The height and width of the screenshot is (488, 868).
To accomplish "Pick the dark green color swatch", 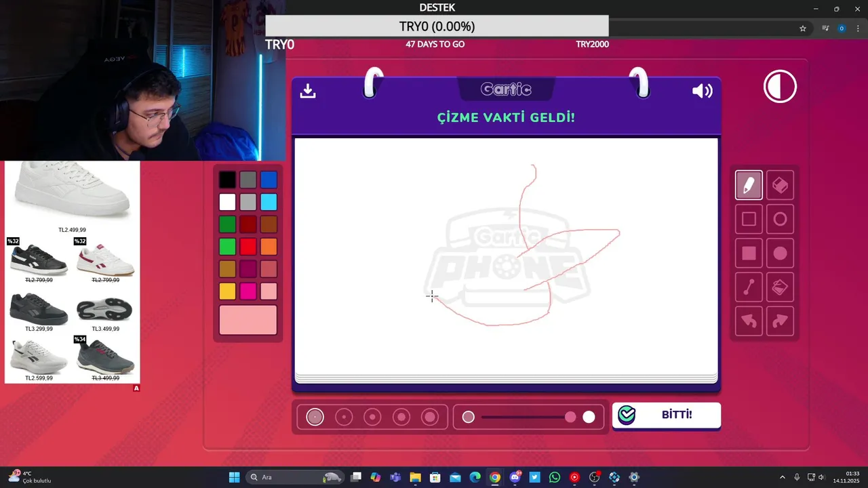I will click(227, 224).
